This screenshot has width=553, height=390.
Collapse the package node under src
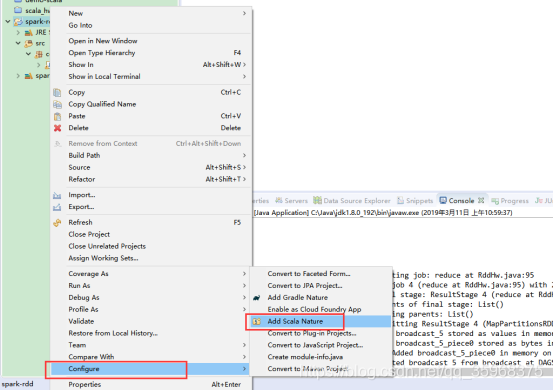pos(29,54)
